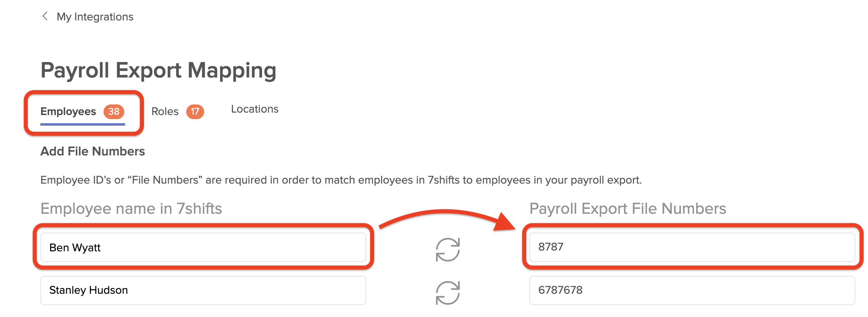Image resolution: width=868 pixels, height=317 pixels.
Task: Click the sync icon beside Ben Wyatt
Action: coord(447,249)
